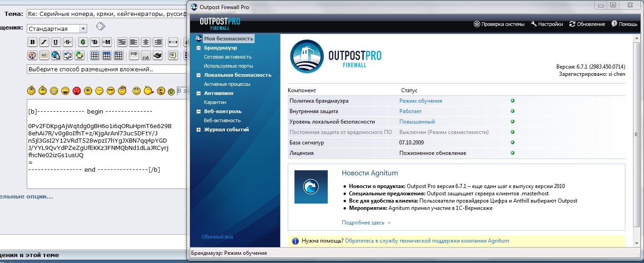Expand the Журнал событий tree section
The image size is (644, 263).
coord(198,129)
